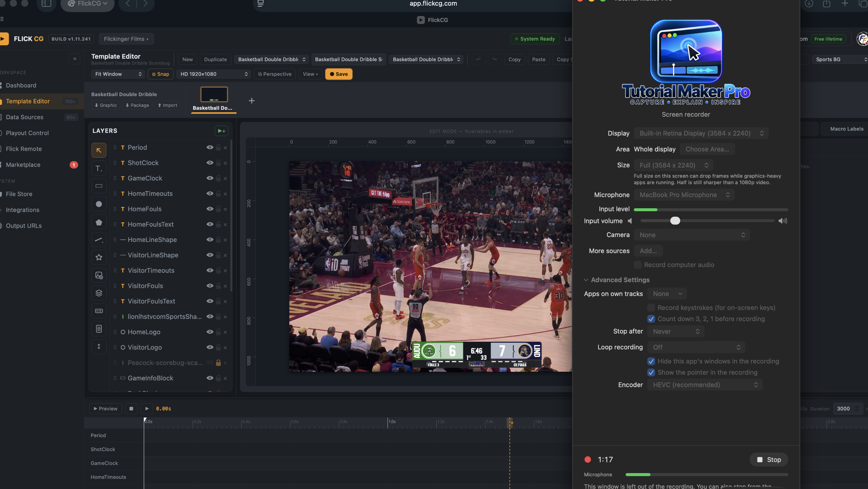The height and width of the screenshot is (489, 868).
Task: Open the Camera dropdown set to None
Action: (692, 235)
